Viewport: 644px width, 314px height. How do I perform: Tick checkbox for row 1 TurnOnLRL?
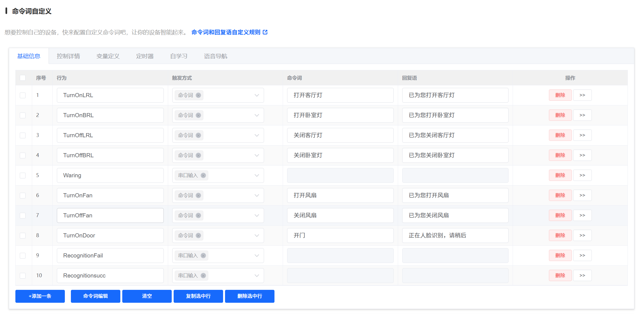click(23, 95)
